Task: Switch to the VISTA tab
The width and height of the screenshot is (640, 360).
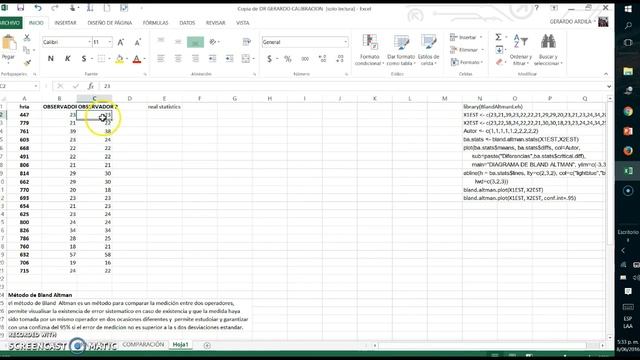Action: click(x=242, y=23)
